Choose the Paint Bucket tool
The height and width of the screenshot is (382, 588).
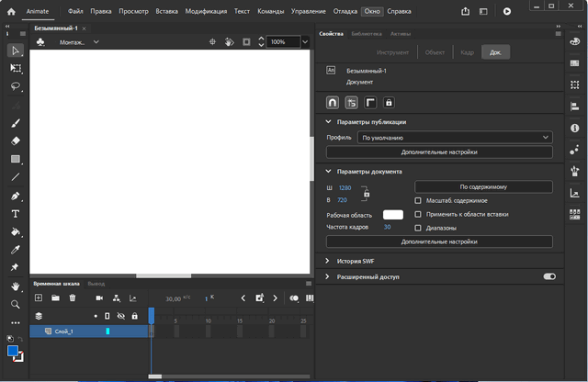tap(16, 231)
